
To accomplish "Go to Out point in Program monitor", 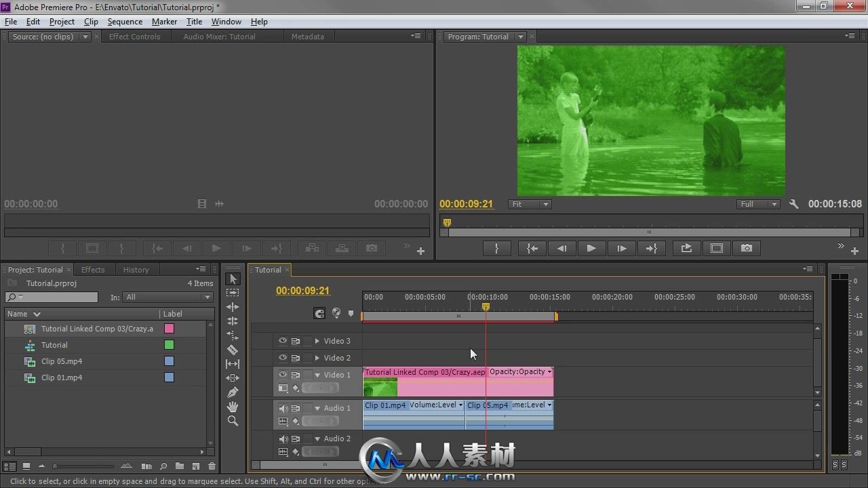I will pos(651,248).
